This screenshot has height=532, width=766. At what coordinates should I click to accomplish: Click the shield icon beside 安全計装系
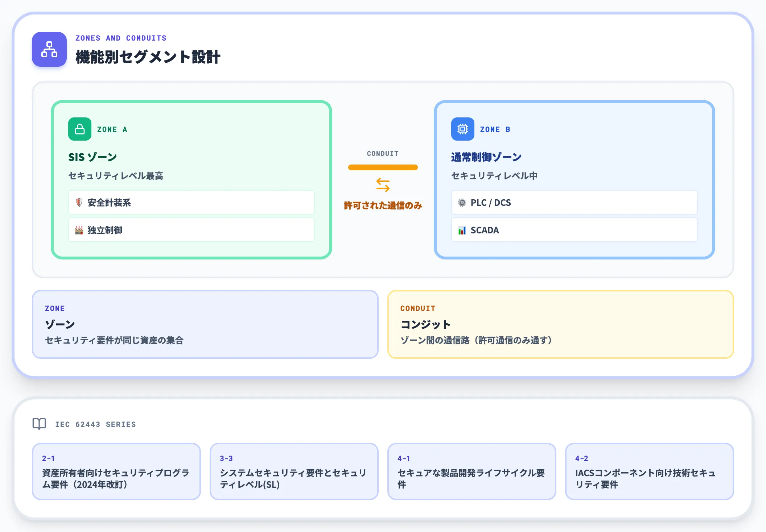(79, 203)
